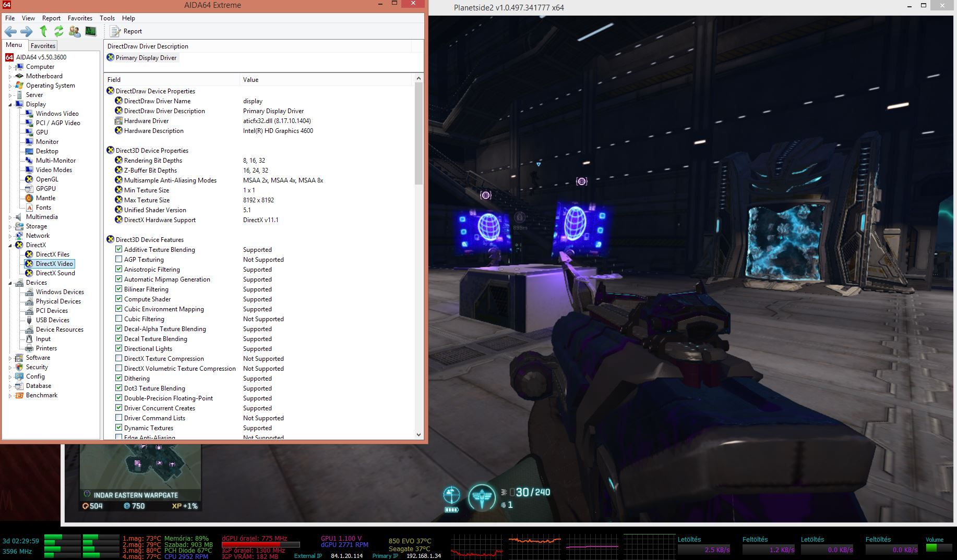This screenshot has height=560, width=957.
Task: Click the scrollbar down arrow in details list
Action: point(418,434)
